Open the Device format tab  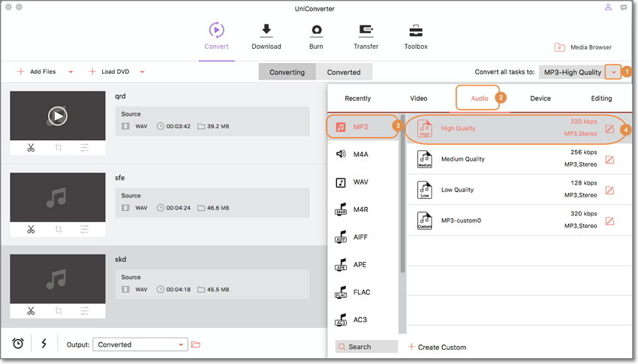tap(540, 98)
